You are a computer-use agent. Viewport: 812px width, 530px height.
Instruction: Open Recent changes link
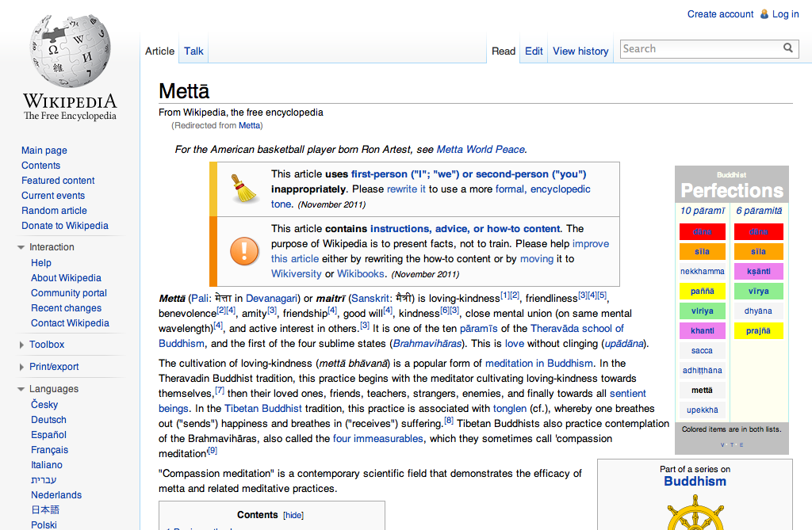[x=67, y=308]
